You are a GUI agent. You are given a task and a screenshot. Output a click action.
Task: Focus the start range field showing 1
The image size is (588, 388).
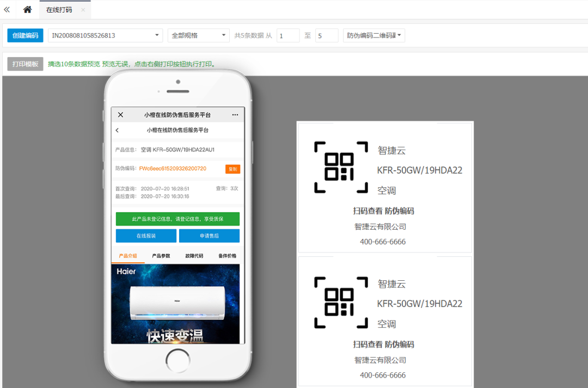pyautogui.click(x=288, y=35)
